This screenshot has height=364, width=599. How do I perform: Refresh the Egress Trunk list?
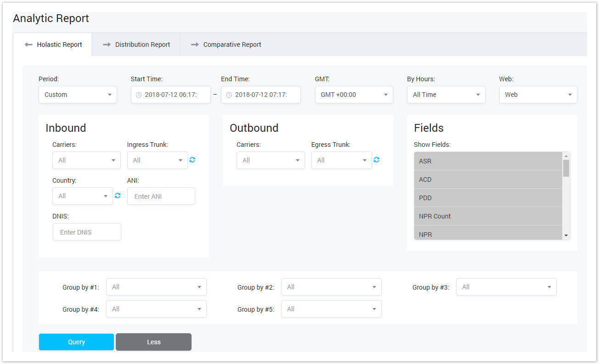pos(376,160)
